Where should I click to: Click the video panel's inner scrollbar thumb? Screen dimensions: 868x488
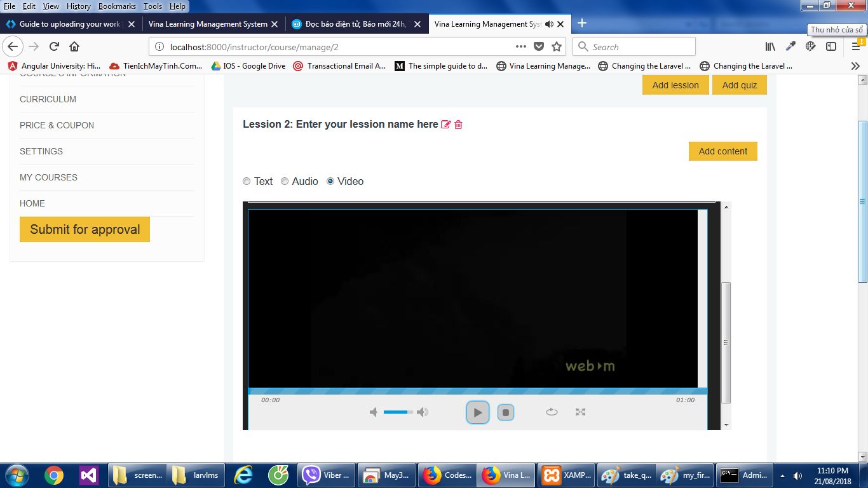[x=726, y=342]
